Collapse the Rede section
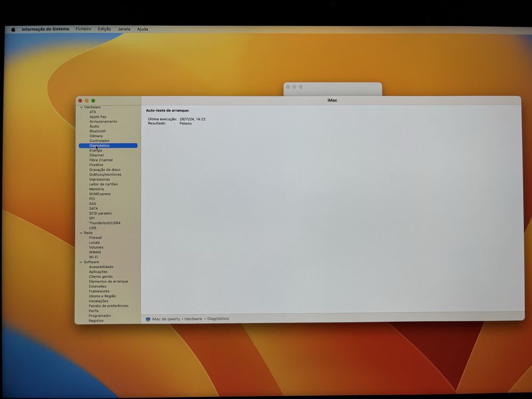The image size is (532, 399). [81, 233]
